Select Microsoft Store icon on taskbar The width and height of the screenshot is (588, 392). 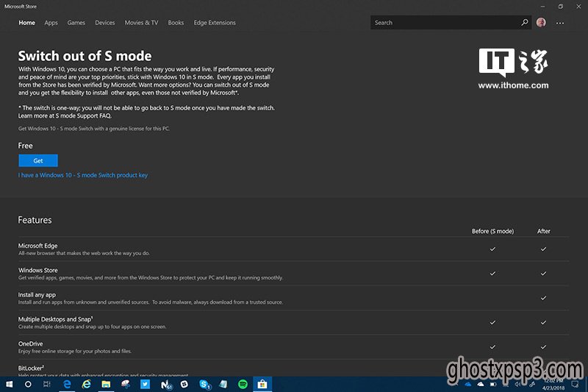tap(262, 384)
